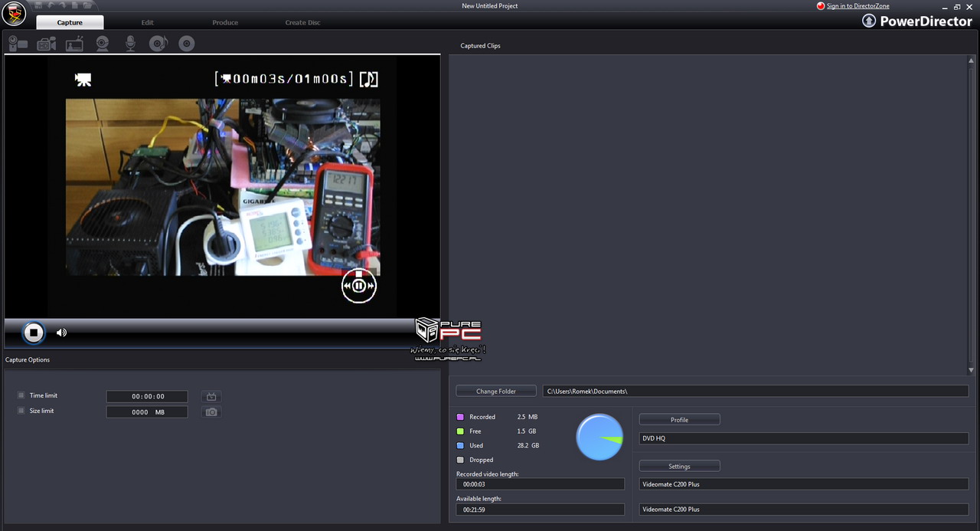Follow the Sign in to DirectorZone link
This screenshot has width=980, height=531.
(x=857, y=6)
